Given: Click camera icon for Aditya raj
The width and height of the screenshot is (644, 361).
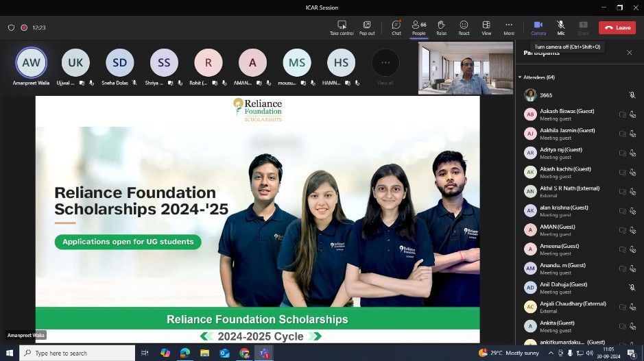Looking at the screenshot, I should (x=623, y=153).
